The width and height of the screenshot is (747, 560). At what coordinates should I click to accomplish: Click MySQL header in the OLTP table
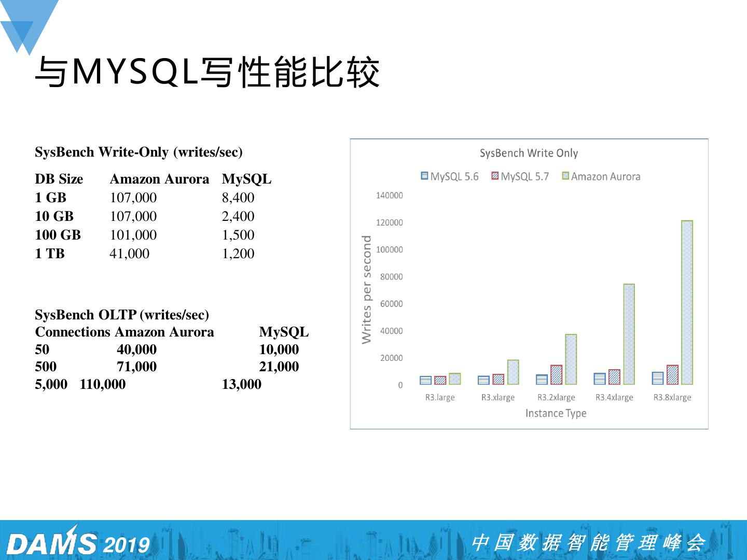[x=284, y=332]
